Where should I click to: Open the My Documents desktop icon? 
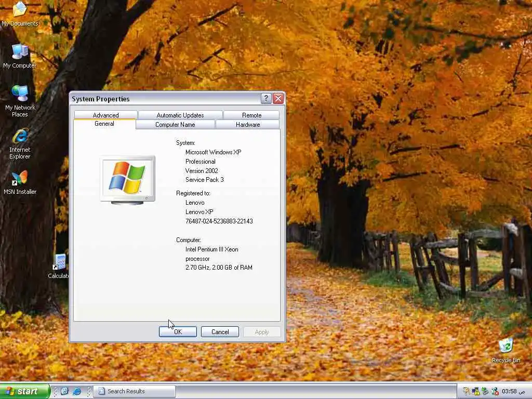point(20,14)
